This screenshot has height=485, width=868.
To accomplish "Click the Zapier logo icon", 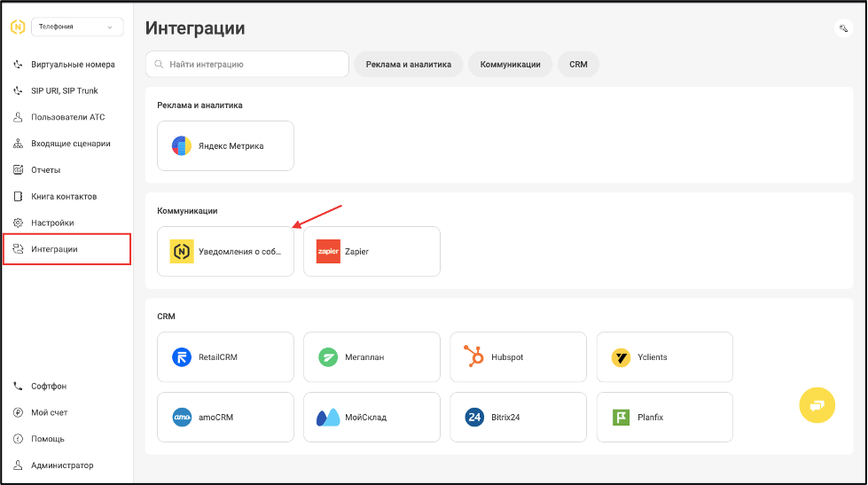I will tap(328, 251).
